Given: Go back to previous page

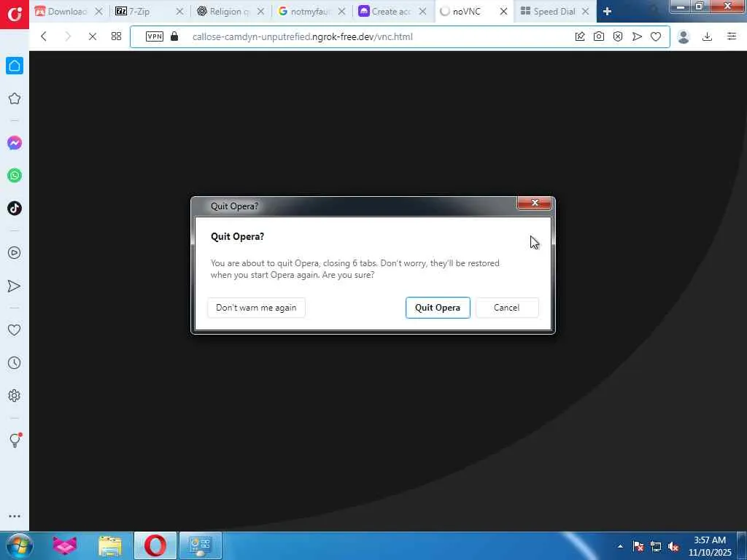Looking at the screenshot, I should 44,36.
